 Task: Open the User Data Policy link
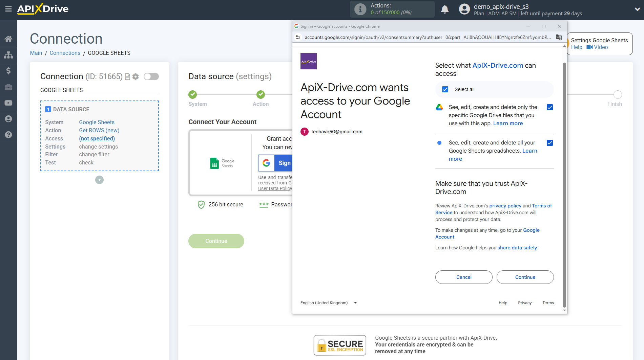(x=275, y=188)
